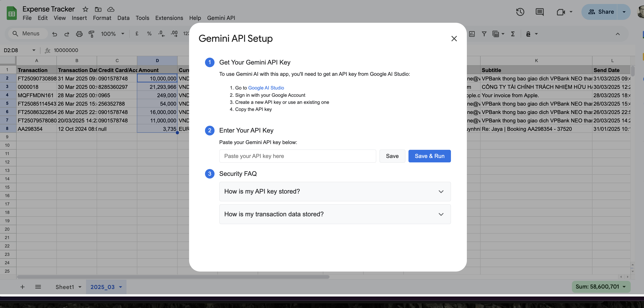The height and width of the screenshot is (308, 644).
Task: Open the Google Sheets home icon
Action: pyautogui.click(x=11, y=13)
